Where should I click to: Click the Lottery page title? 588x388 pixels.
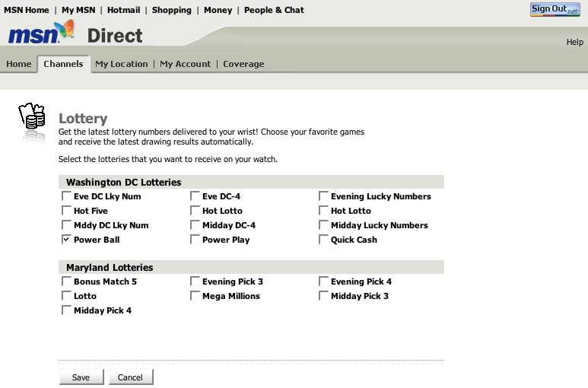[83, 119]
